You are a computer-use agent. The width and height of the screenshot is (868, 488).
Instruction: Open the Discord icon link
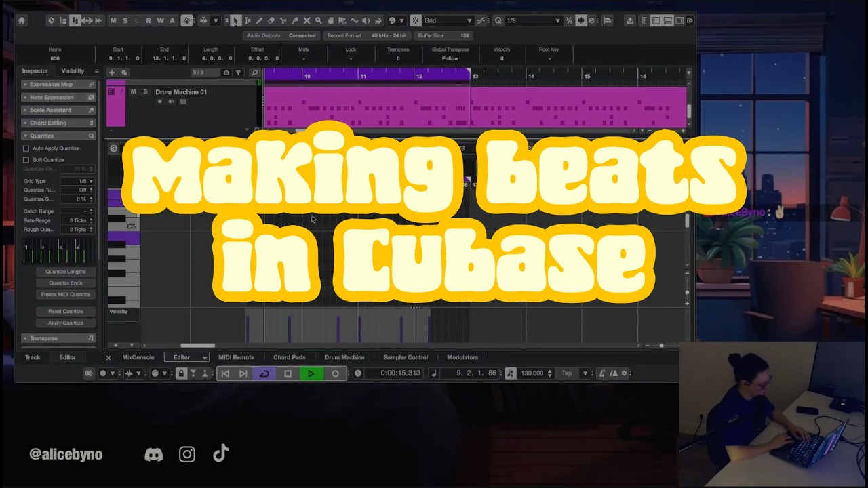coord(154,454)
